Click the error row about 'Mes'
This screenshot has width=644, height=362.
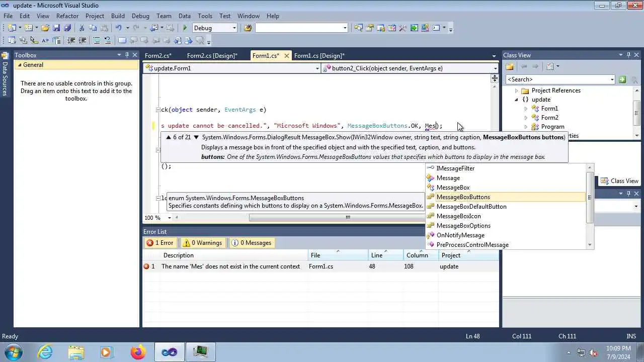[x=320, y=266]
